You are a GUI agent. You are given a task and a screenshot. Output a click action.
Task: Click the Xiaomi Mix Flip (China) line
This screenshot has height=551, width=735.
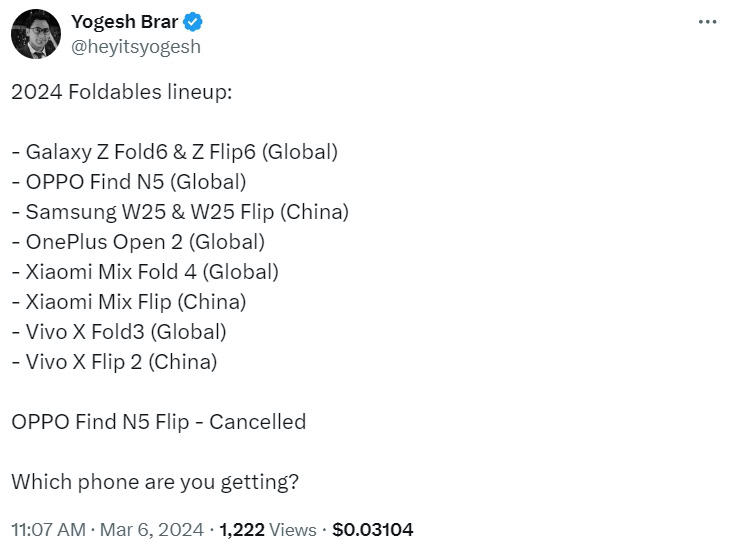click(x=129, y=301)
